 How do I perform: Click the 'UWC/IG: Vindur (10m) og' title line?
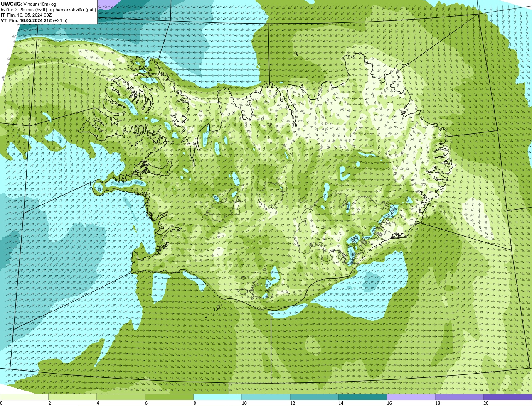pyautogui.click(x=29, y=4)
